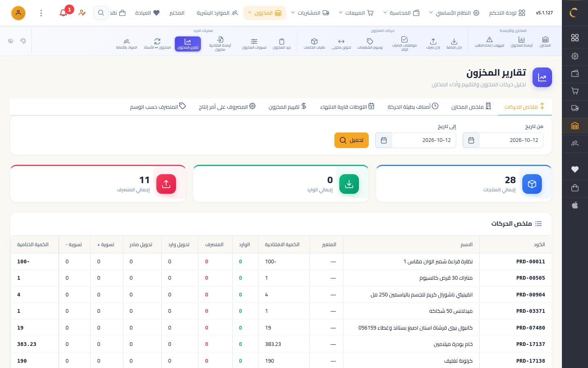Screen dimensions: 588x368
Task: Expand the المبيعات sales dropdown menu
Action: [356, 13]
